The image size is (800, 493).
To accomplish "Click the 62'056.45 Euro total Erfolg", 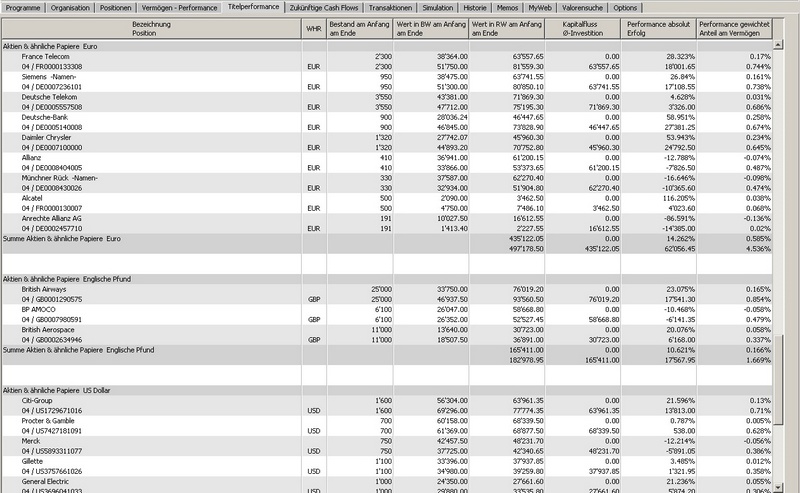I will click(679, 249).
